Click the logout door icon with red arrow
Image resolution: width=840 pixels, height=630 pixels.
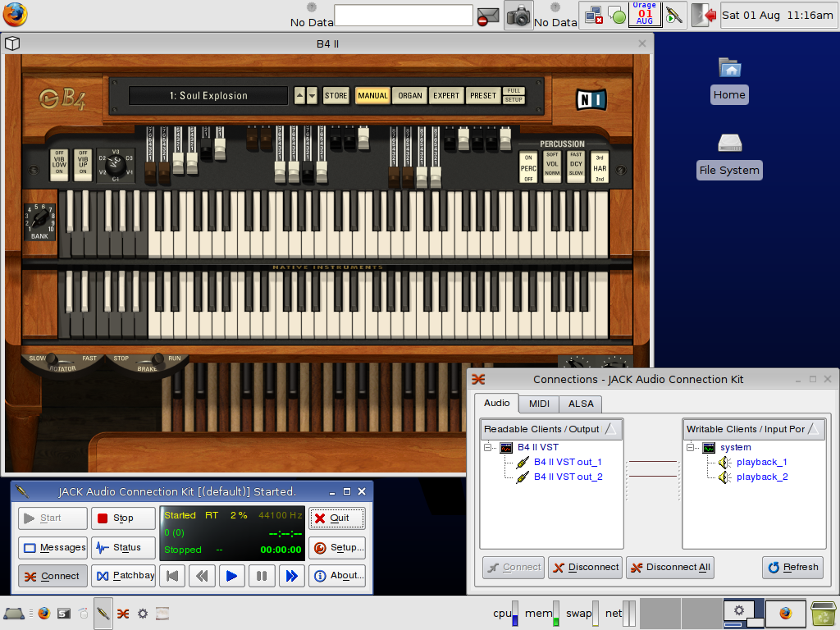coord(703,15)
